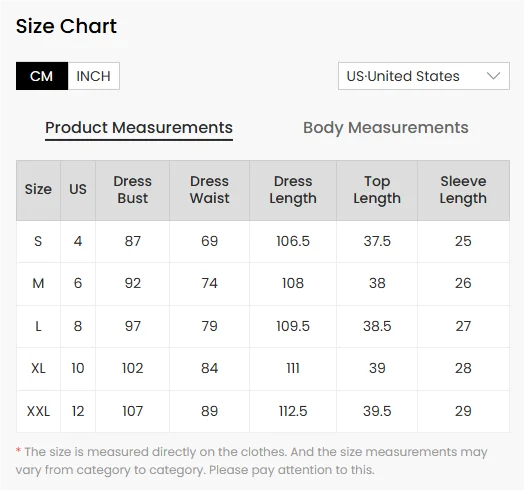Click the Dress Waist column header
524x490 pixels.
(210, 190)
